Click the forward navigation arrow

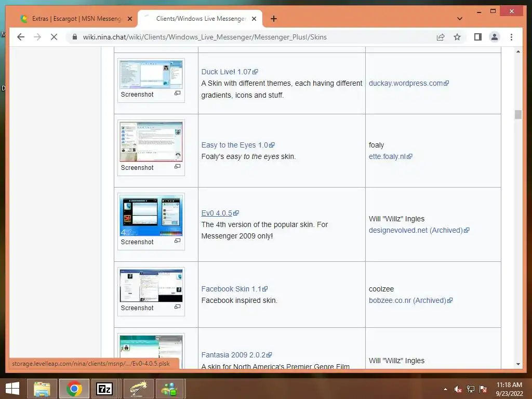coord(37,37)
